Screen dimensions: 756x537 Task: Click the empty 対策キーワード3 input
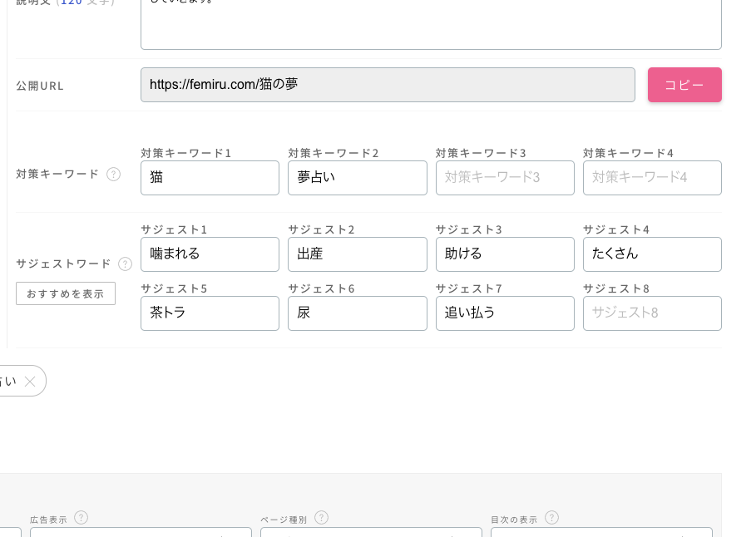tap(505, 178)
